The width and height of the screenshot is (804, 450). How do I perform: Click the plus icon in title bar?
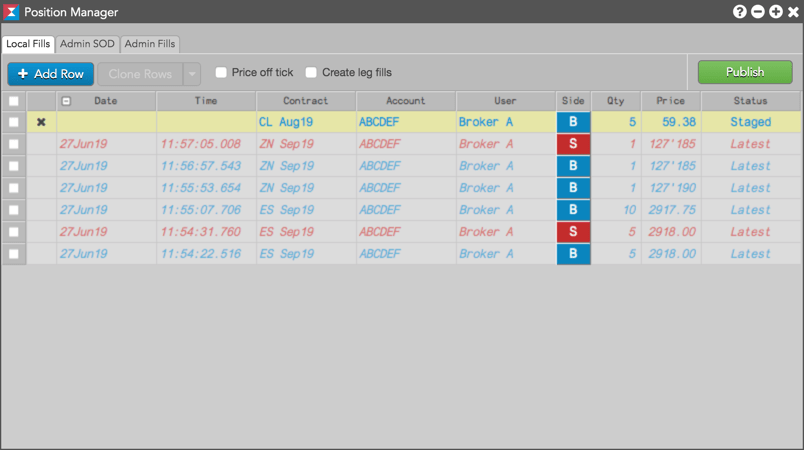pos(776,12)
